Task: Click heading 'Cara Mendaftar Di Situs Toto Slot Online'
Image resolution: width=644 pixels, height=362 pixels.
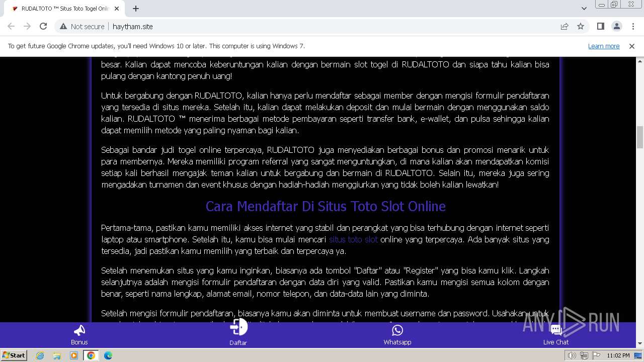Action: 326,206
